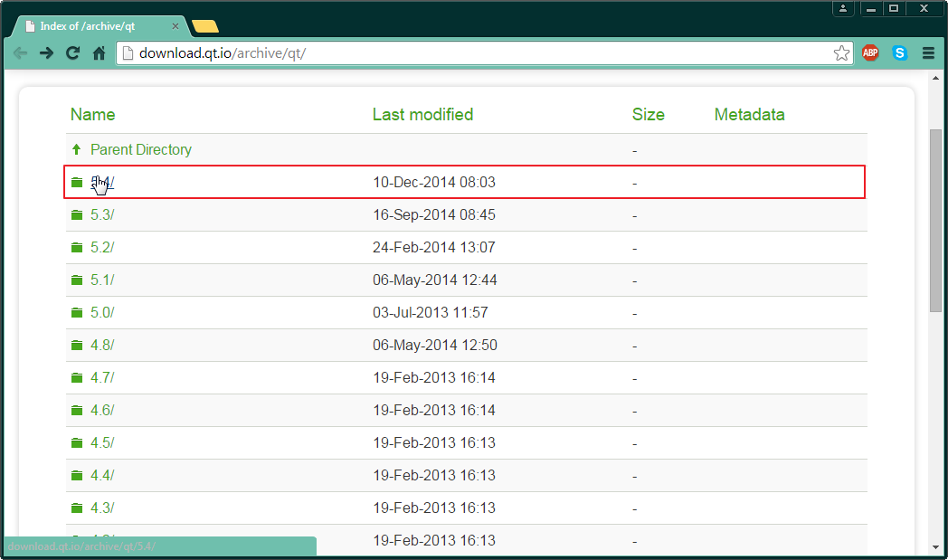
Task: Open a new tab with the new-tab button
Action: (205, 26)
